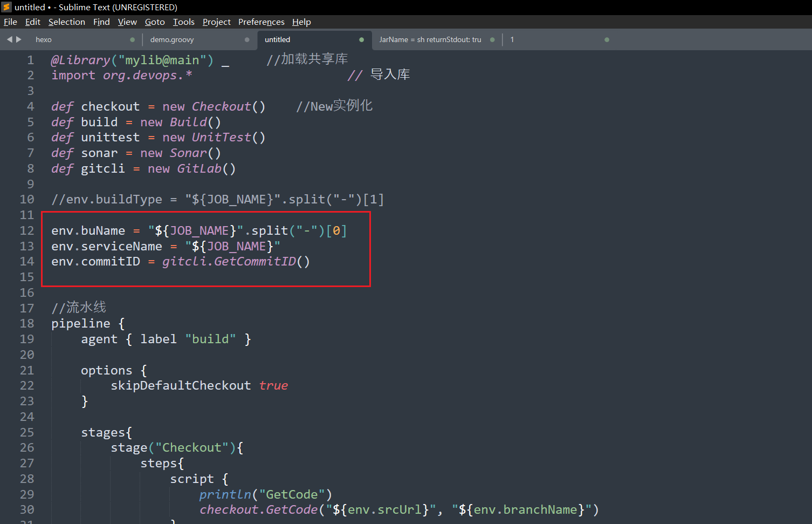This screenshot has width=812, height=524.
Task: Click println("GetCode") on line 29
Action: 266,495
